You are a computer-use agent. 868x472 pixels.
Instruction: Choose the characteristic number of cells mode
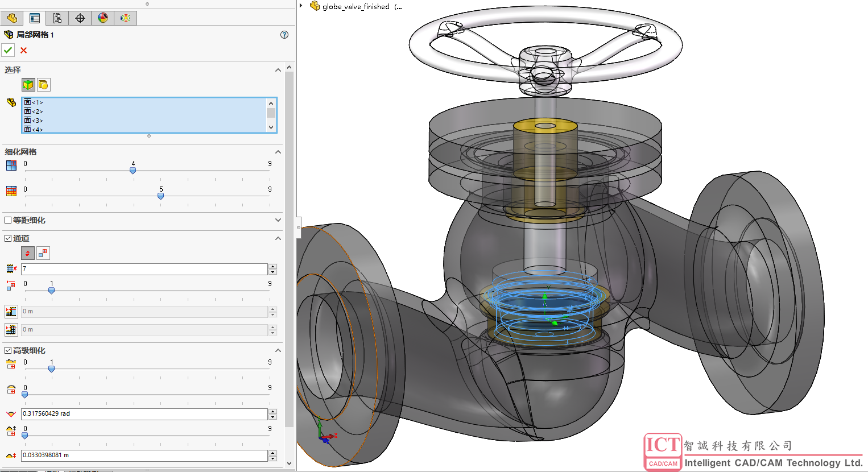tap(27, 253)
